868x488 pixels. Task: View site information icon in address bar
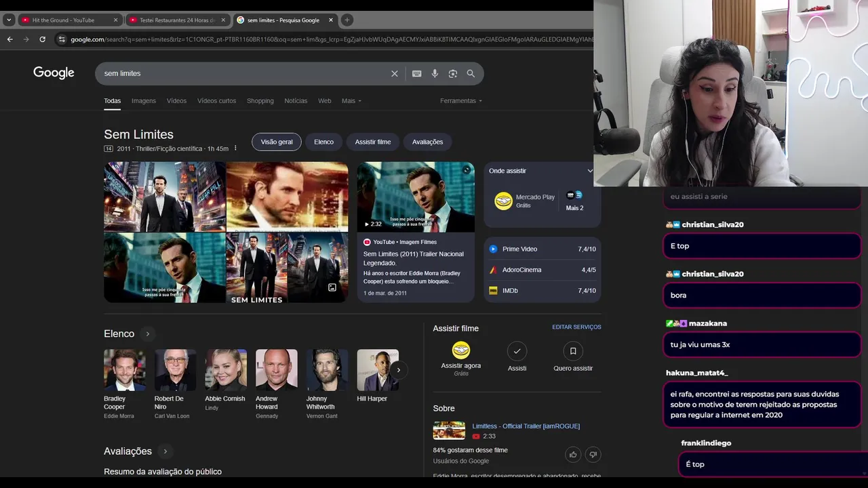click(x=62, y=39)
